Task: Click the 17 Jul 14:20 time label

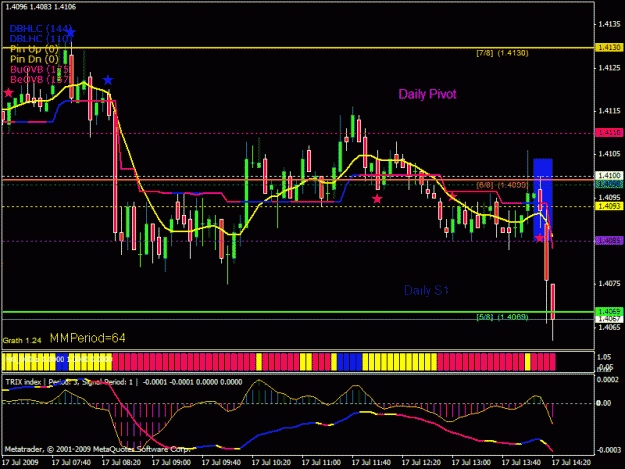Action: [571, 463]
